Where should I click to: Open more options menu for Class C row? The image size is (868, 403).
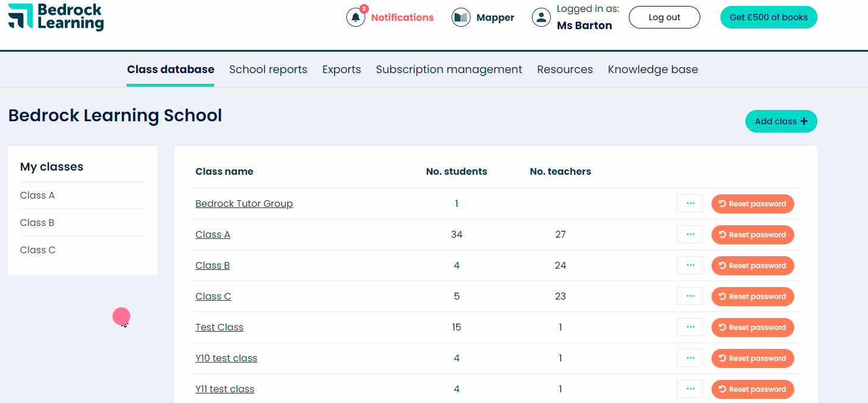pyautogui.click(x=690, y=296)
